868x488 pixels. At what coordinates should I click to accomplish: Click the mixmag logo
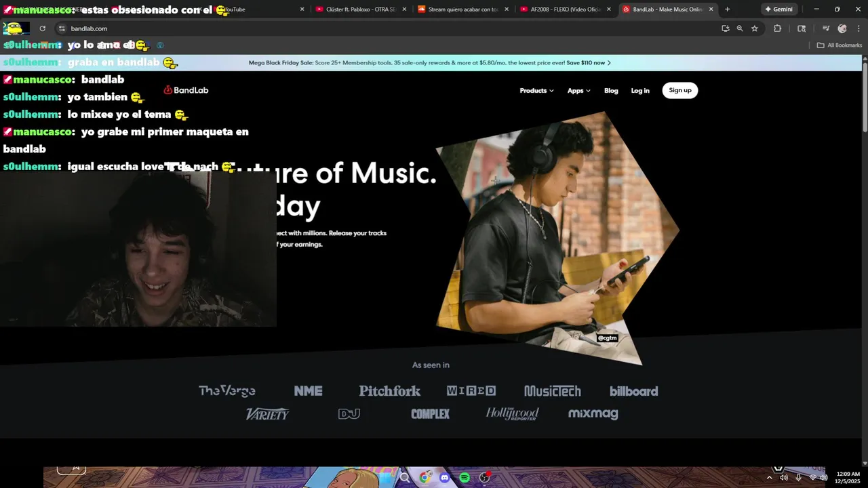pyautogui.click(x=593, y=413)
